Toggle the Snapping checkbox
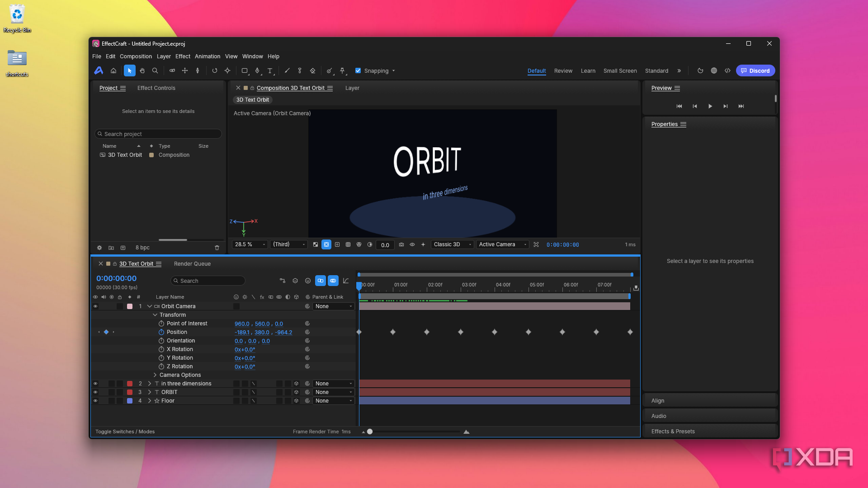Image resolution: width=868 pixels, height=488 pixels. point(358,70)
